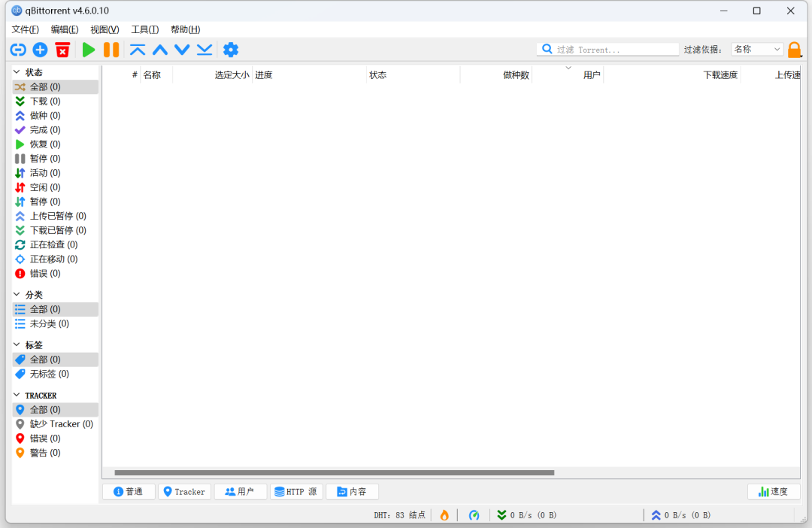
Task: Move torrent up in queue icon
Action: pyautogui.click(x=160, y=50)
